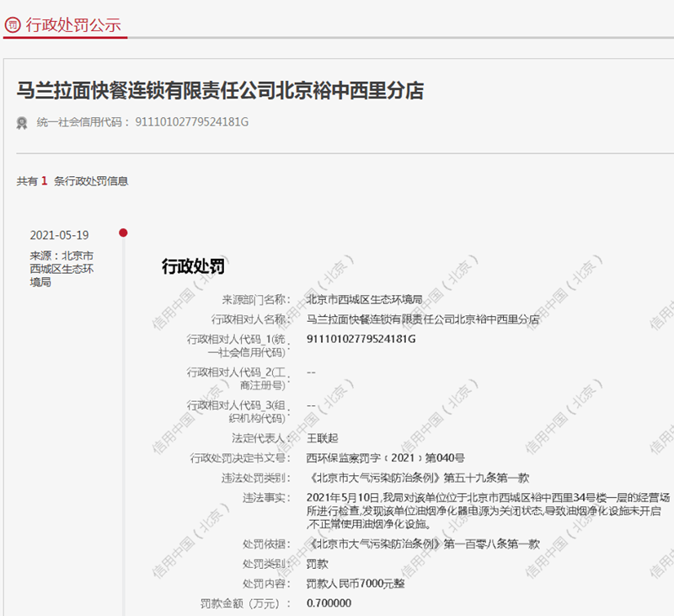Select the text 《北京市大气污染防治条例》第一百零八条第一款
Viewport: 674px width, 616px height.
pyautogui.click(x=423, y=544)
